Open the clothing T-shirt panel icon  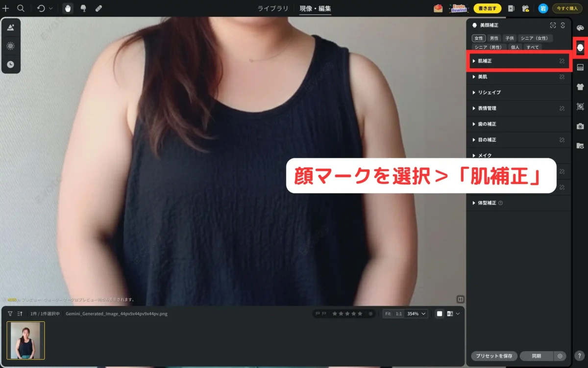point(580,87)
